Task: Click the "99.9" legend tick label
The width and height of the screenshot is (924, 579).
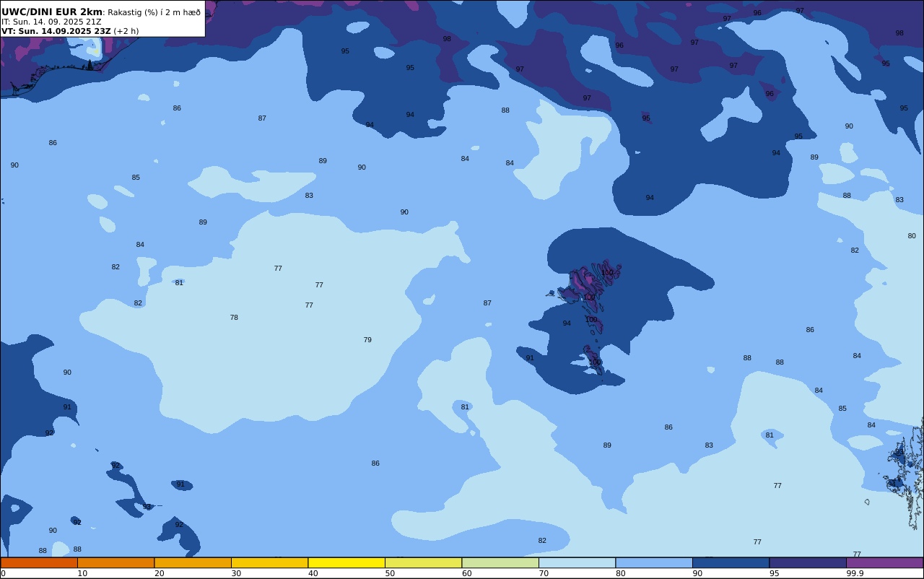Action: (855, 573)
